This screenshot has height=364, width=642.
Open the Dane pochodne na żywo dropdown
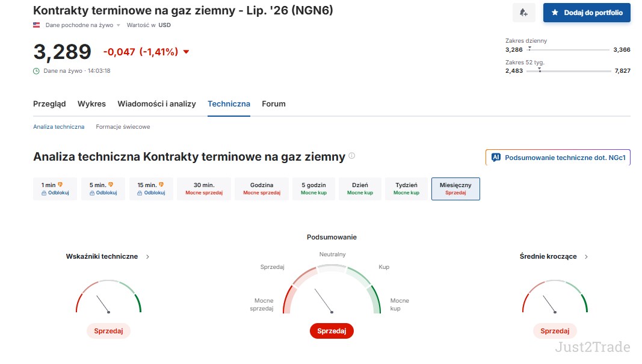[82, 25]
